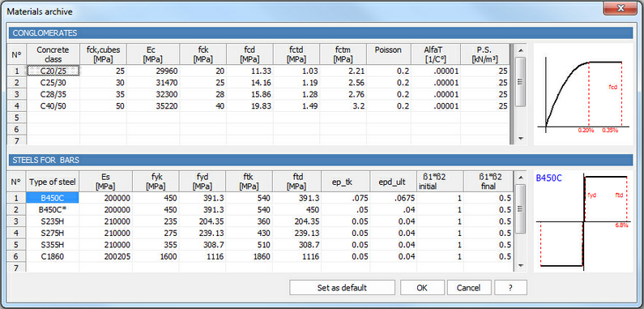This screenshot has width=644, height=309.
Task: Select row number 3 header in steels table
Action: tap(17, 221)
